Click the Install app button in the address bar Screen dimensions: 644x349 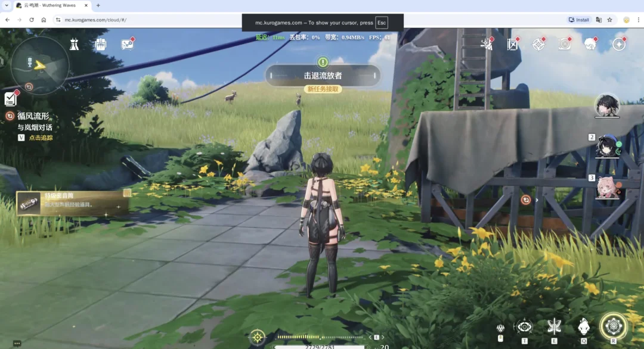(x=578, y=20)
